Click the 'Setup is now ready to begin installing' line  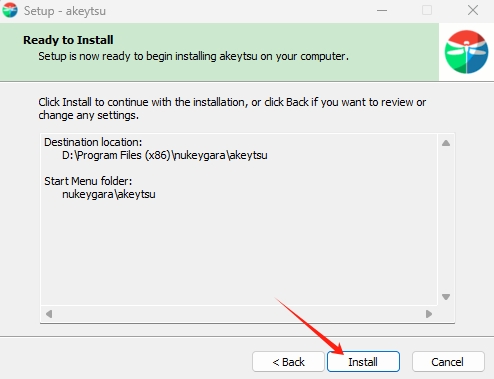coord(193,56)
